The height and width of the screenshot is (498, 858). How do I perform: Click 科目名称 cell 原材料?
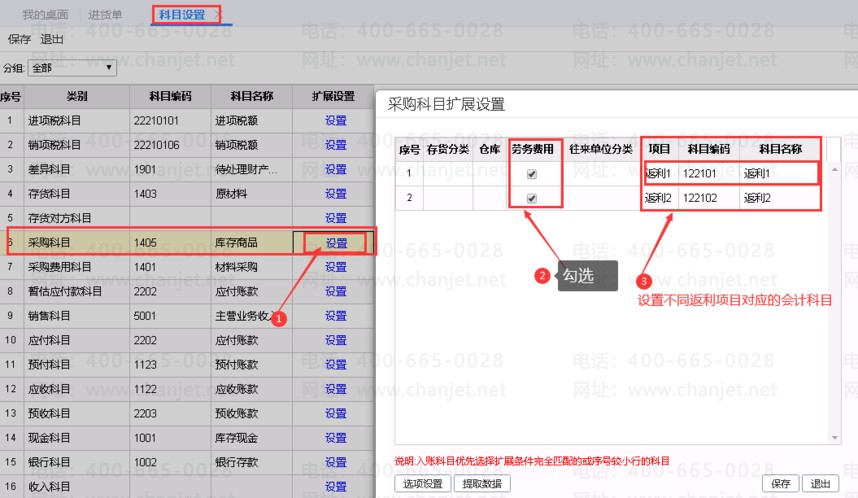pos(252,194)
